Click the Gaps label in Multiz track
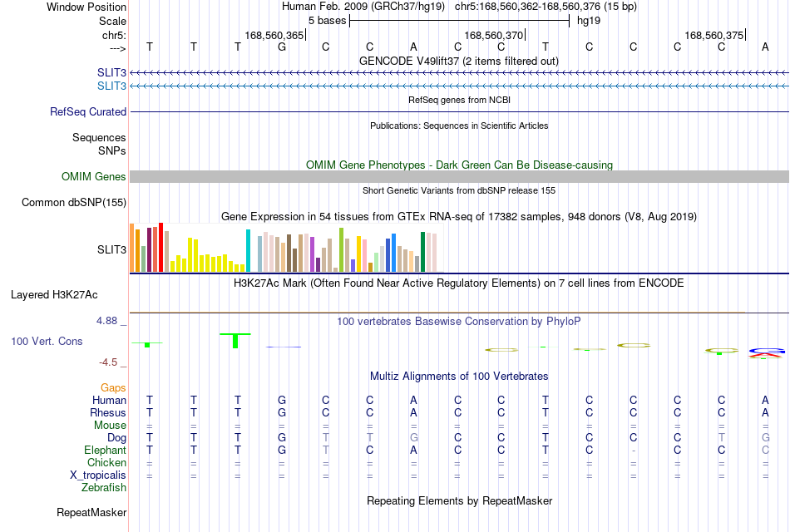The width and height of the screenshot is (790, 532). pyautogui.click(x=113, y=388)
